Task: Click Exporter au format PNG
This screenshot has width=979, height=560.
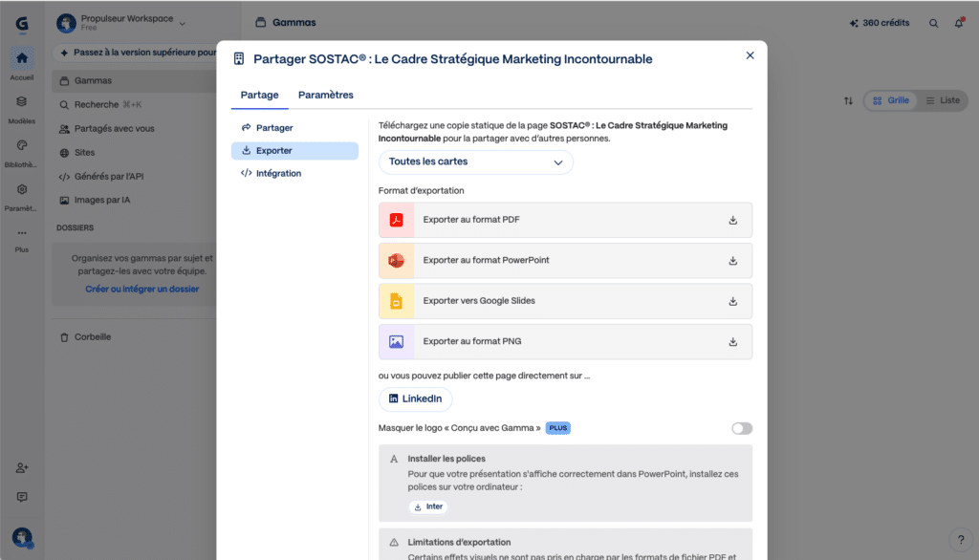Action: click(x=565, y=341)
